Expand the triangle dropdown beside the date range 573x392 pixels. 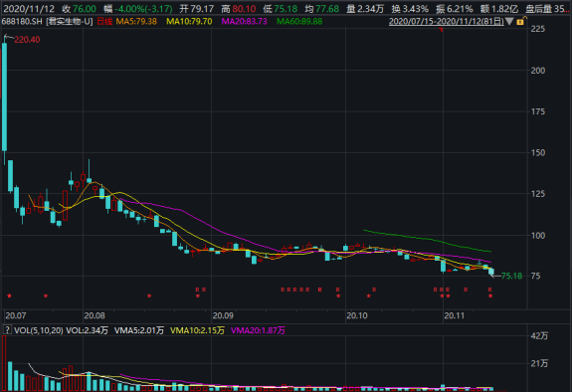[509, 21]
